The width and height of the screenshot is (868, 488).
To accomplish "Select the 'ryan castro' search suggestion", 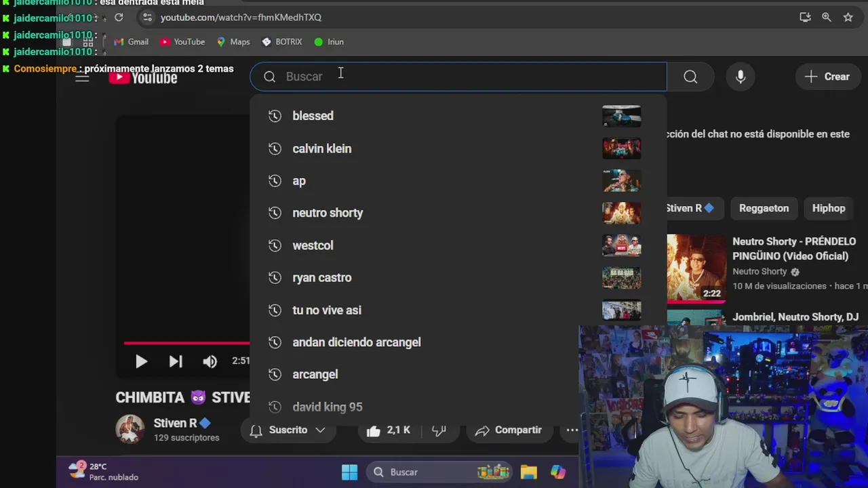I will [458, 278].
